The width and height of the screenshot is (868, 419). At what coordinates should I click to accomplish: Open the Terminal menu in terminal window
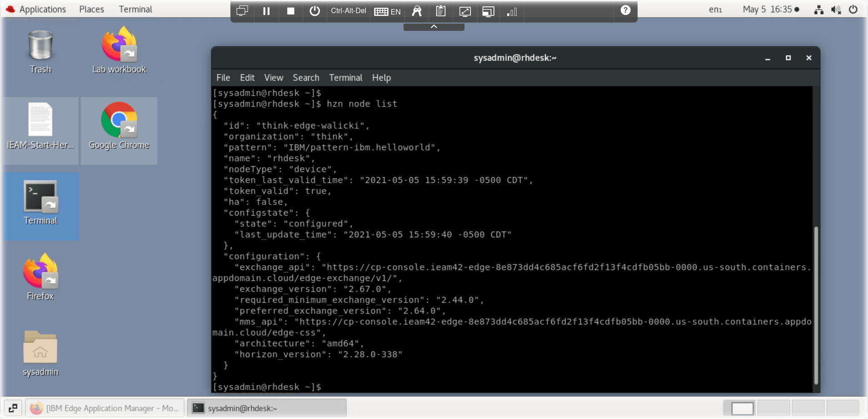pos(345,78)
